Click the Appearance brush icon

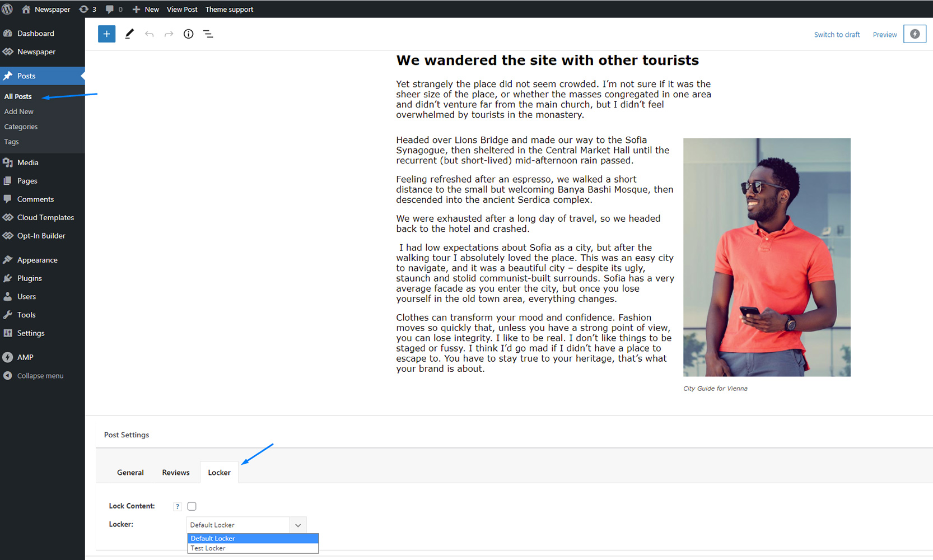(x=8, y=260)
